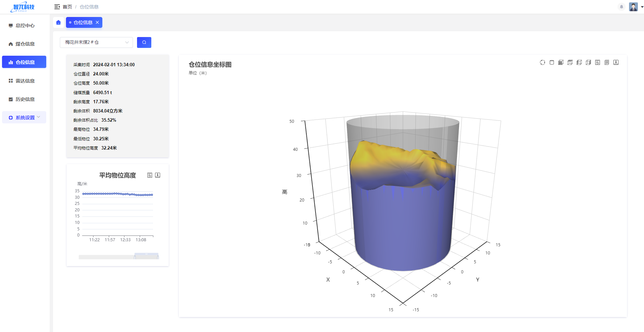Select the front-face cube view icon

561,63
